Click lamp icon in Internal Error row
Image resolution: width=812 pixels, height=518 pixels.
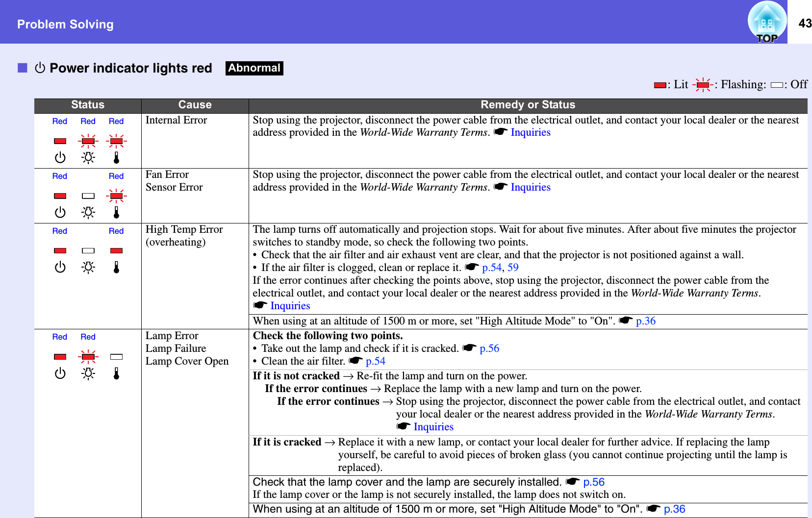point(88,158)
